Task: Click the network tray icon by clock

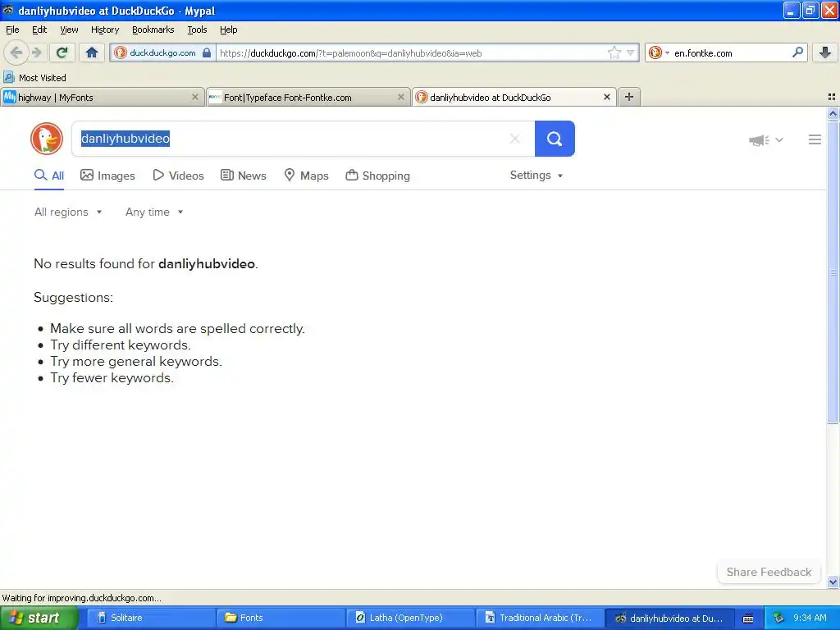Action: [778, 619]
